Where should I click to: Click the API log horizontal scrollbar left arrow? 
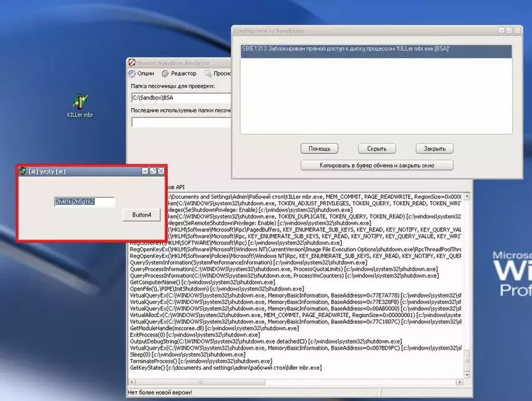click(x=132, y=382)
